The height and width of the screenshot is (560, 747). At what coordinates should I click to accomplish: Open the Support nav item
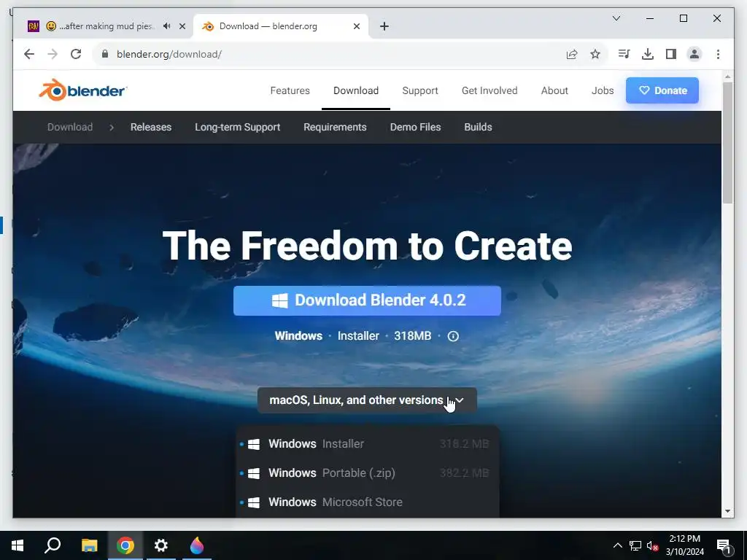pyautogui.click(x=419, y=90)
